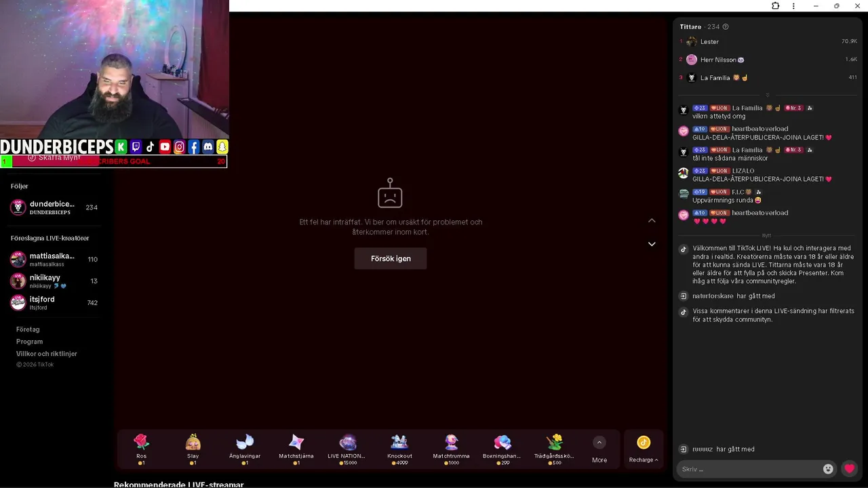This screenshot has width=868, height=488.
Task: Click the Snapchat icon in webcam overlay
Action: [222, 146]
